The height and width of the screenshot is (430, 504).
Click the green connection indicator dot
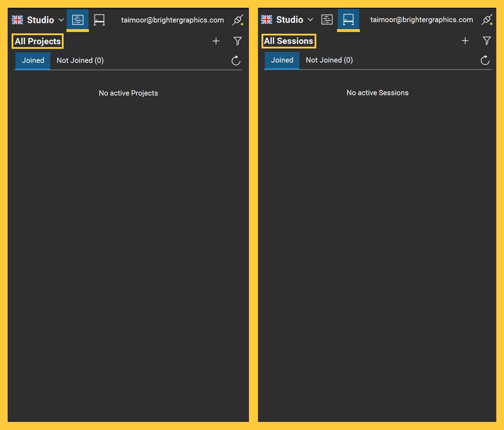[242, 23]
